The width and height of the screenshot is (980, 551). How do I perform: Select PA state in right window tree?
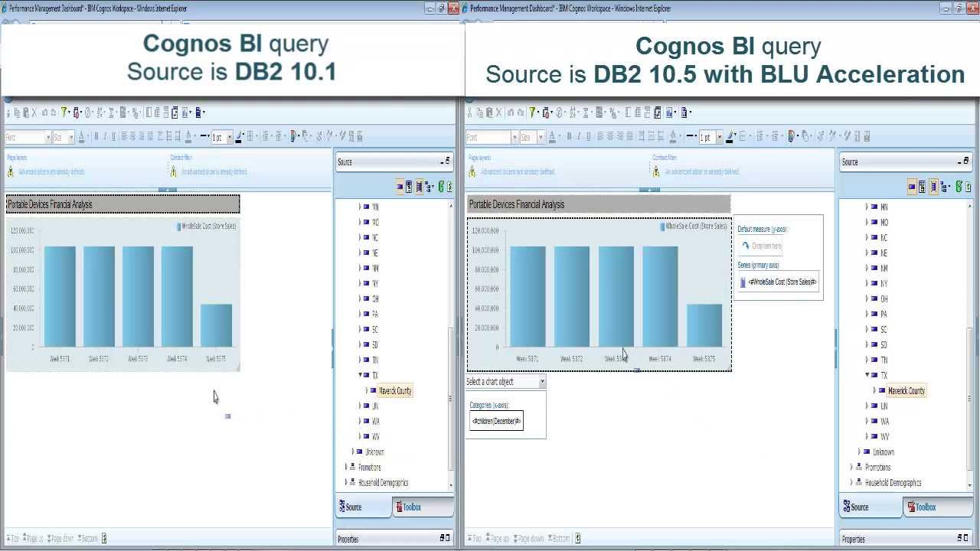click(884, 314)
